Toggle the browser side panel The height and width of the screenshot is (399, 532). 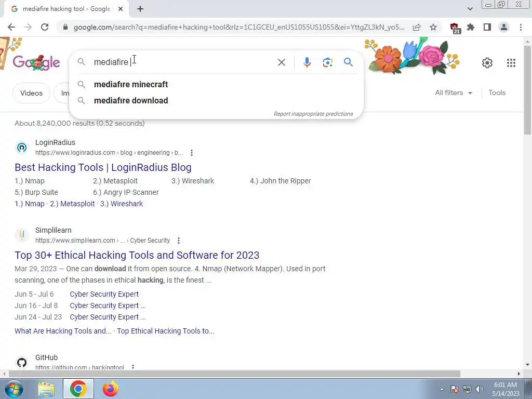pyautogui.click(x=487, y=27)
